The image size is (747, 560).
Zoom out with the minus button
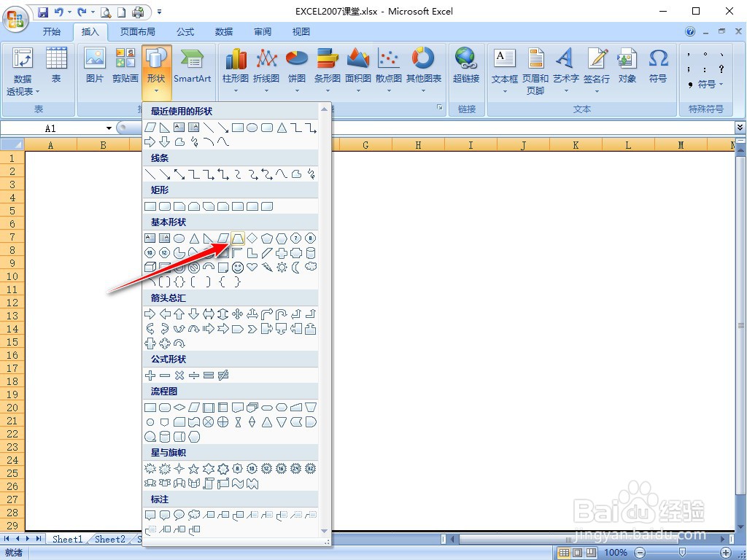[x=640, y=553]
